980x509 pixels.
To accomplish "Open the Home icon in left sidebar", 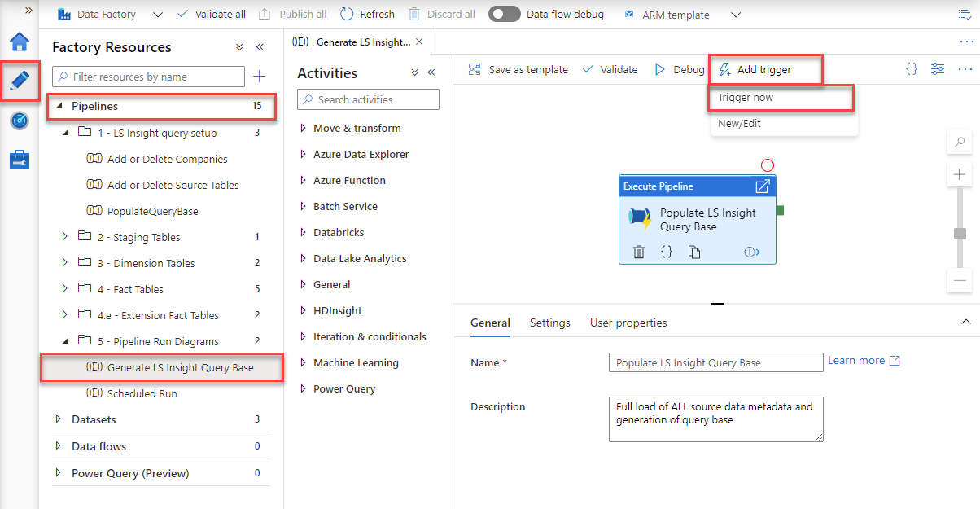I will point(20,42).
